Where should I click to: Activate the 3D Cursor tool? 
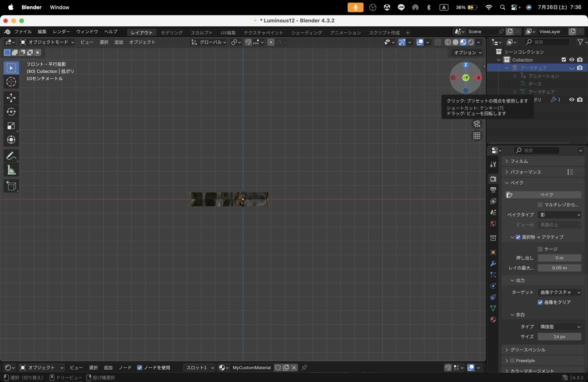[11, 82]
